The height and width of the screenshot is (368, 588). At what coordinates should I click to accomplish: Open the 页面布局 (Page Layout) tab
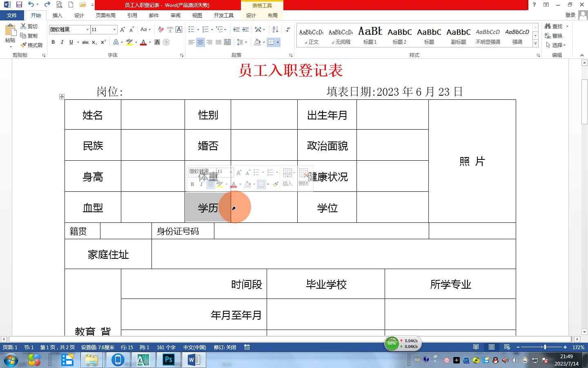click(x=105, y=16)
